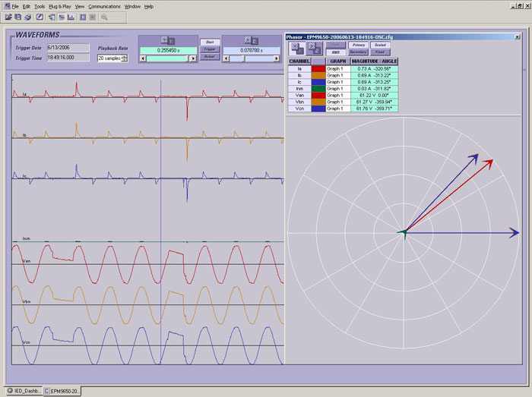Click right arrow of cursor 2 slider
The height and width of the screenshot is (397, 532).
(x=276, y=58)
